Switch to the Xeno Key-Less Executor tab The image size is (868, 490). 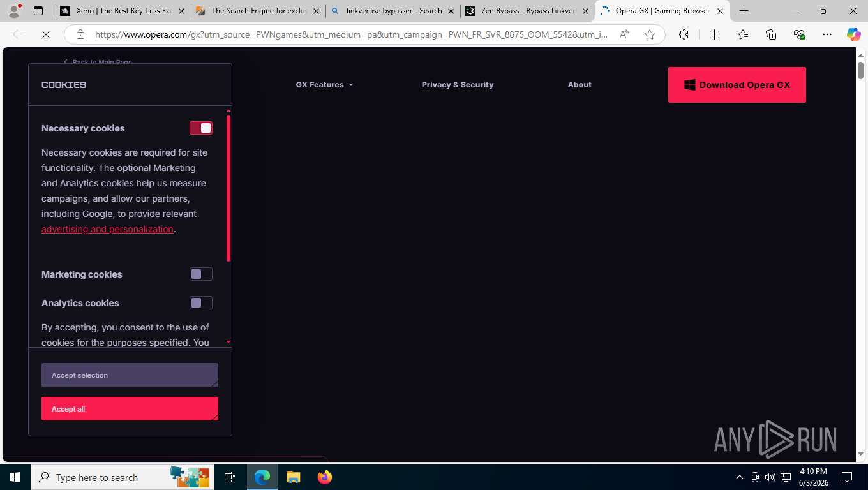[x=124, y=11]
